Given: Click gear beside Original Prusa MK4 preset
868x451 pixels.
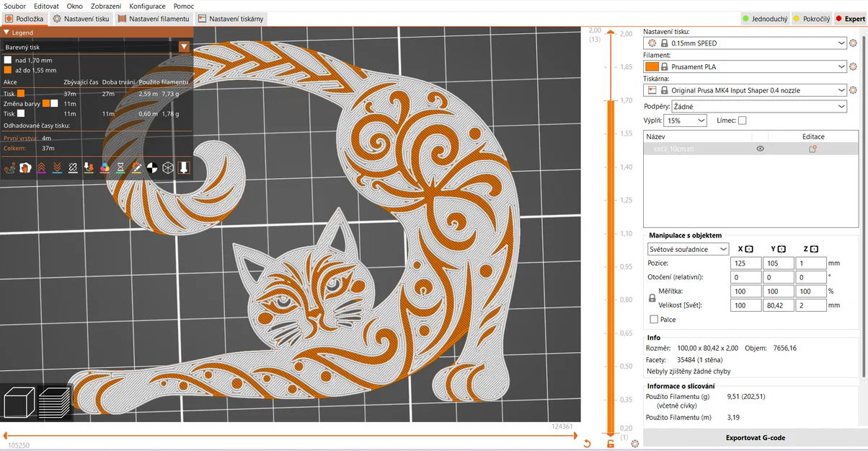Looking at the screenshot, I should pos(854,90).
